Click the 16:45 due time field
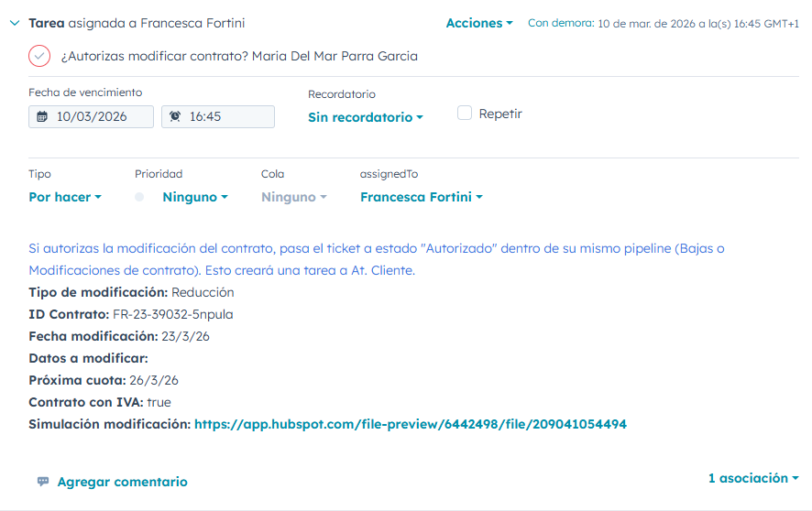Image resolution: width=812 pixels, height=511 pixels. click(x=218, y=117)
